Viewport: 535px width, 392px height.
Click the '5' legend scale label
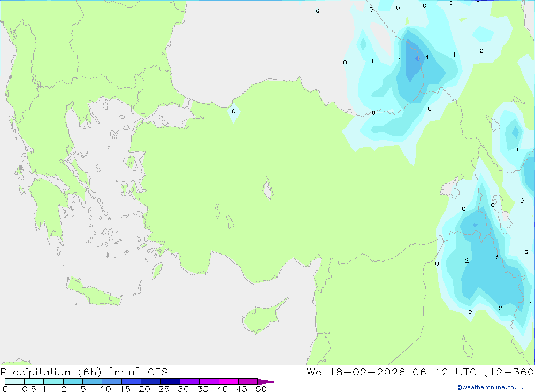[83, 389]
